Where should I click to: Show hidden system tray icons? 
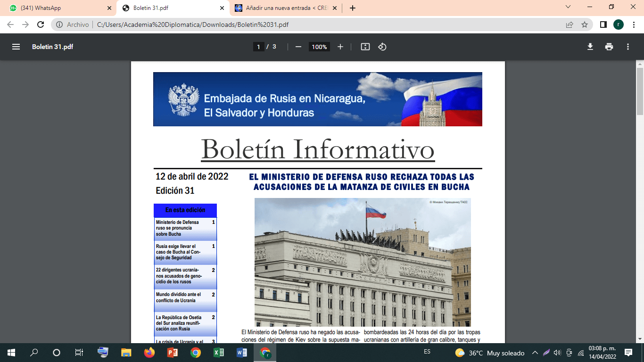[535, 353]
